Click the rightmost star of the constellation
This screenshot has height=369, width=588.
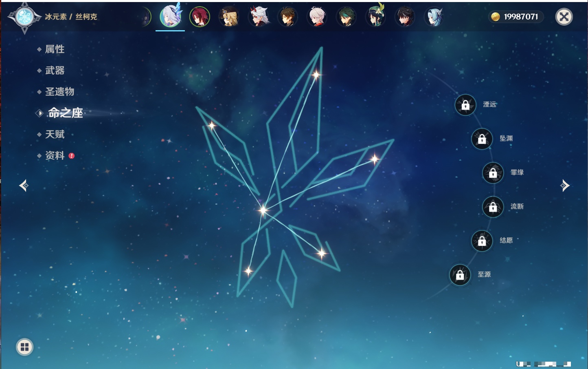[x=374, y=159]
